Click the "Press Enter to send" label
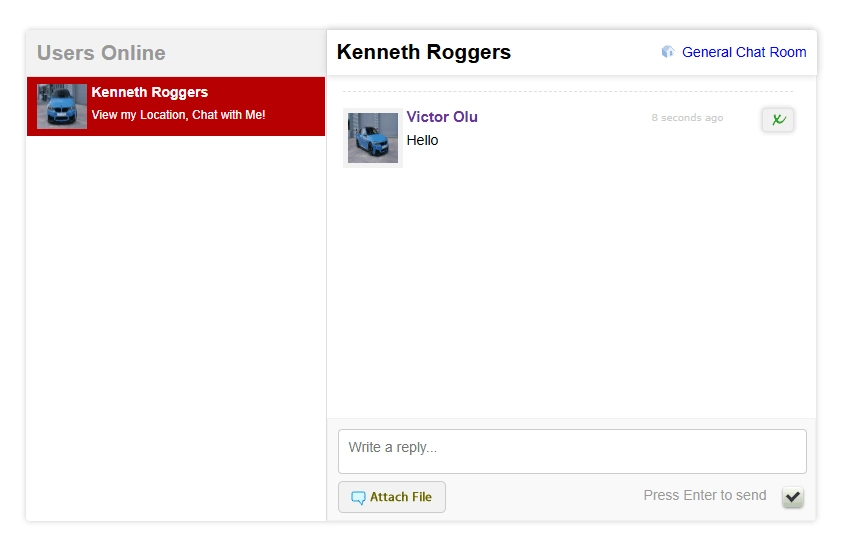 coord(705,495)
